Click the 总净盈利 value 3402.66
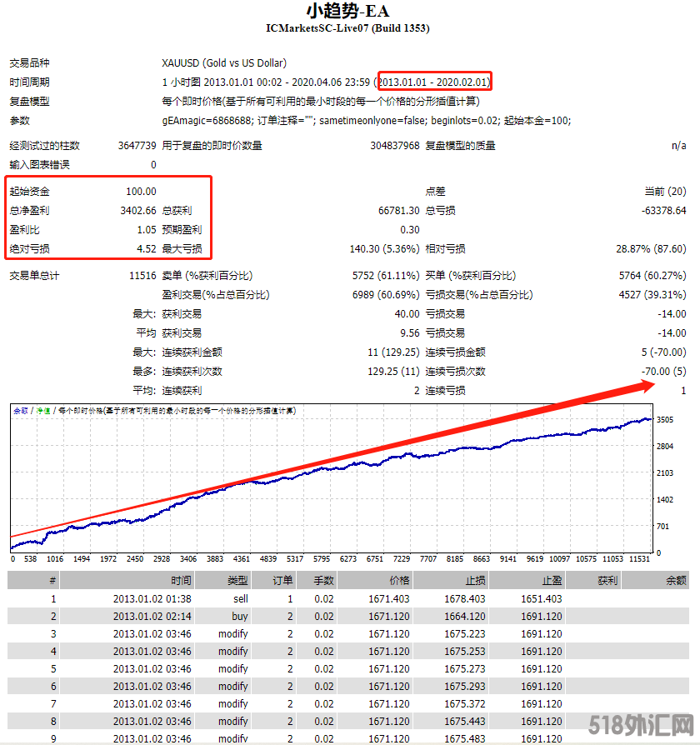Image resolution: width=700 pixels, height=745 pixels. coord(137,211)
